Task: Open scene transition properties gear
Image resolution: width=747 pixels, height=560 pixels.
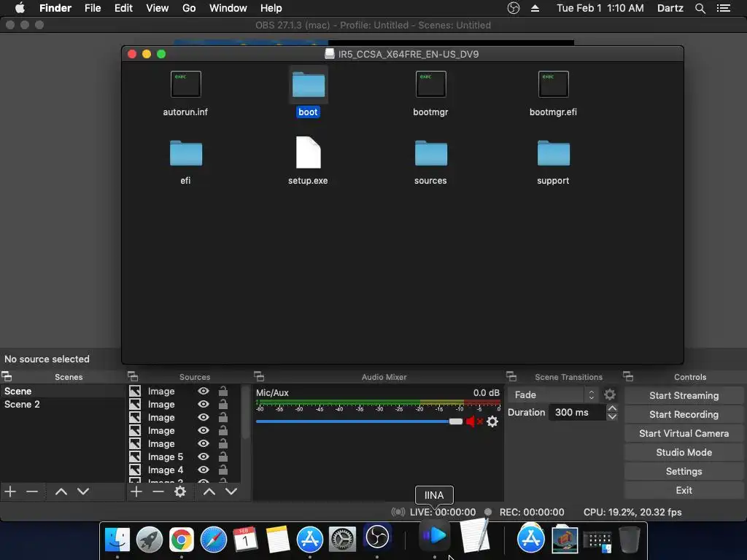Action: [610, 394]
